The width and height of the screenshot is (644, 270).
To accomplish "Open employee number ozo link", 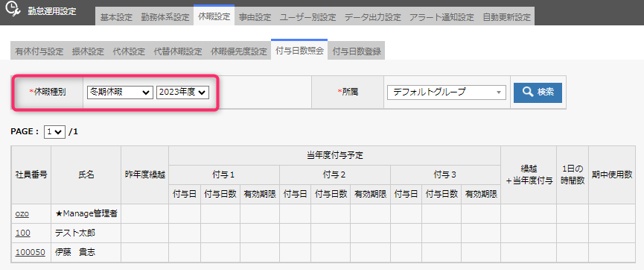I will 22,213.
